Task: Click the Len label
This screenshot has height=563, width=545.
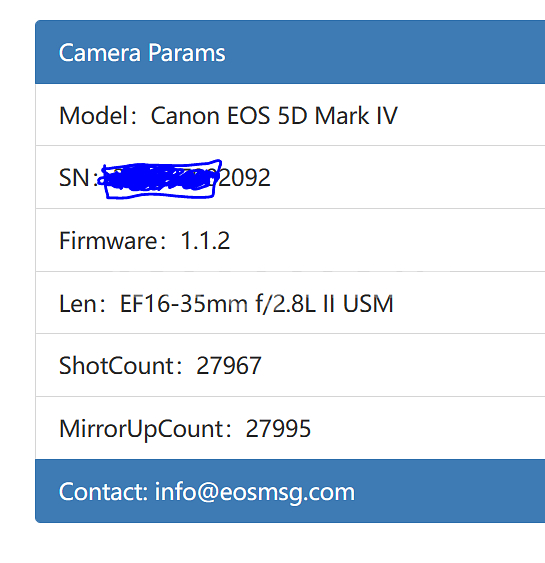Action: coord(82,304)
